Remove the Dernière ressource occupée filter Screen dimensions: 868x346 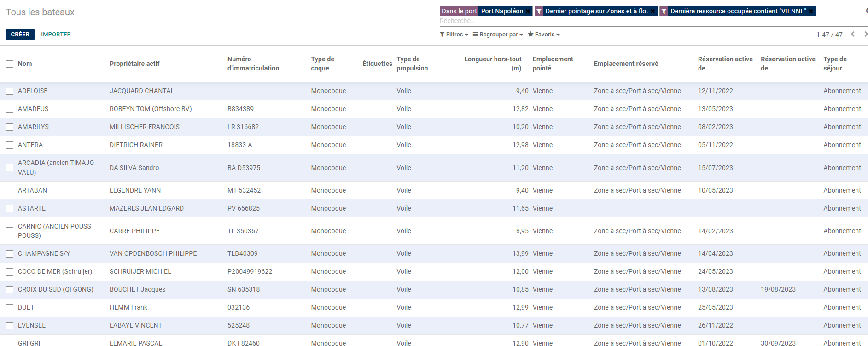pos(811,12)
